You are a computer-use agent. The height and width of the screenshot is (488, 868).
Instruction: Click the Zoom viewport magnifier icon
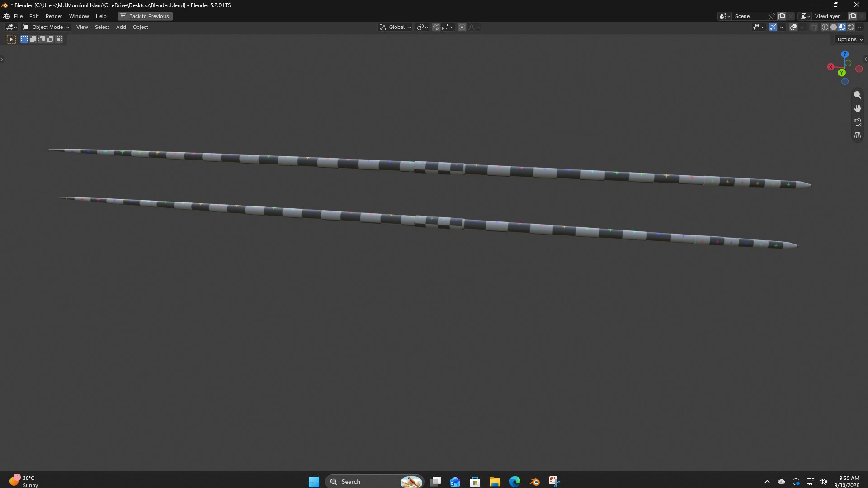(x=857, y=95)
